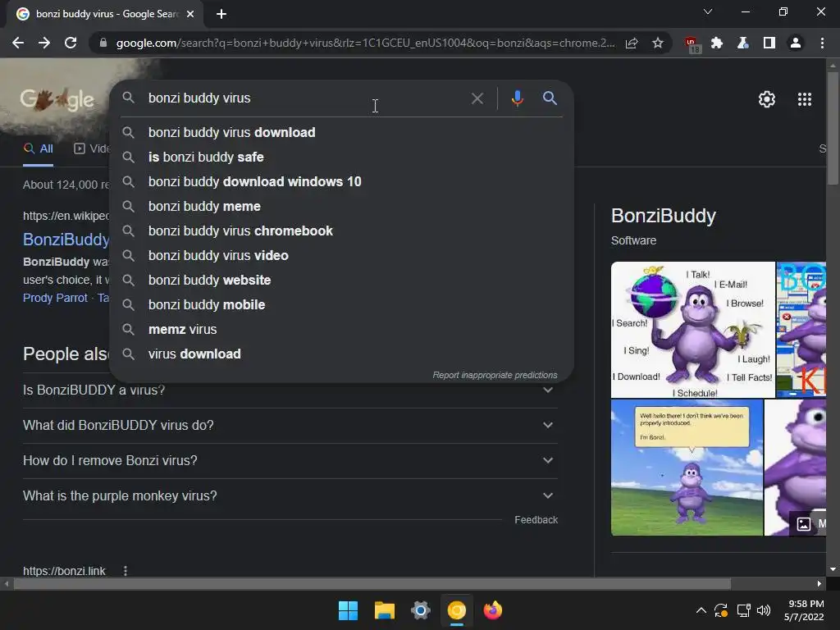Expand 'What did BonziBUDDY virus do?'
Screen dimensions: 840x630
(290, 426)
